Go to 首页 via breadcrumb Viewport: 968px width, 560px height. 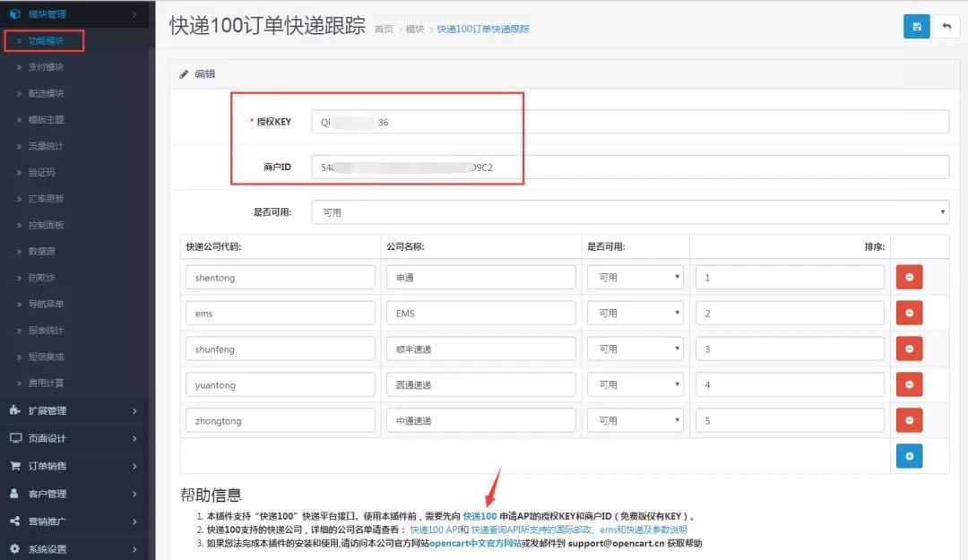tap(384, 29)
